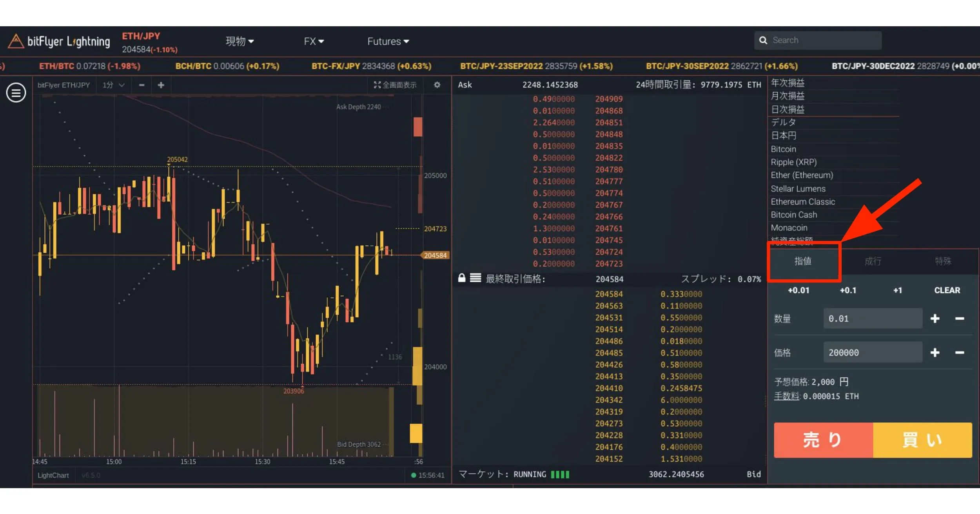Increase quantity with plus stepper
The width and height of the screenshot is (980, 514).
click(x=935, y=319)
